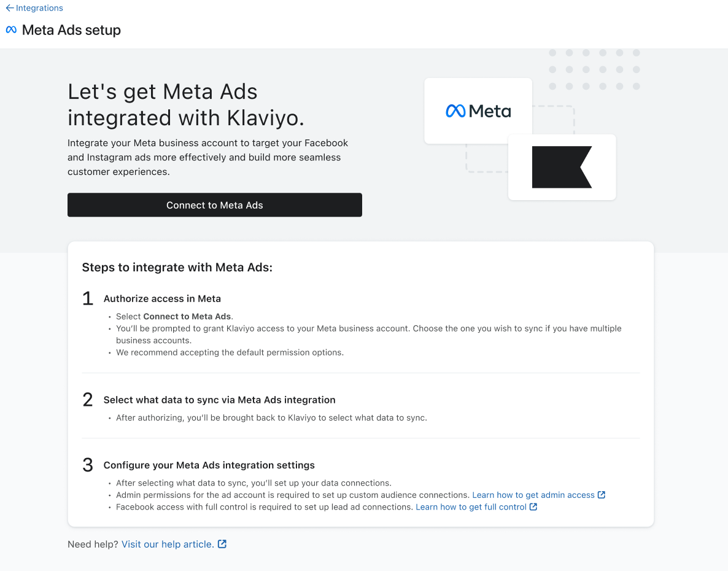Click step number 1 in the steps list
Viewport: 728px width, 571px height.
pos(88,299)
